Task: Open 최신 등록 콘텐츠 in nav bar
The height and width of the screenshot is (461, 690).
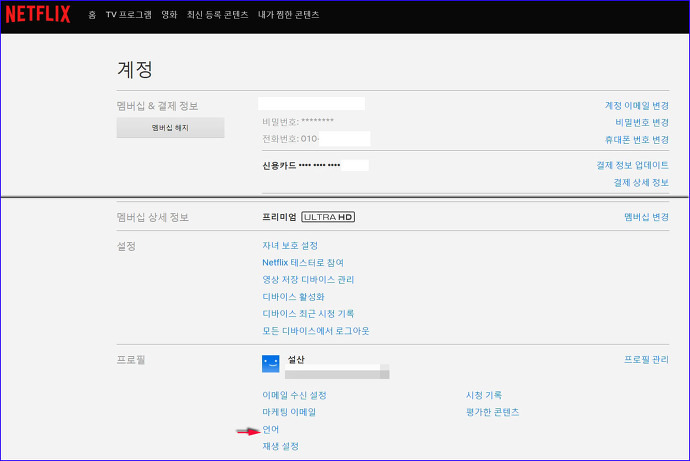Action: [217, 15]
